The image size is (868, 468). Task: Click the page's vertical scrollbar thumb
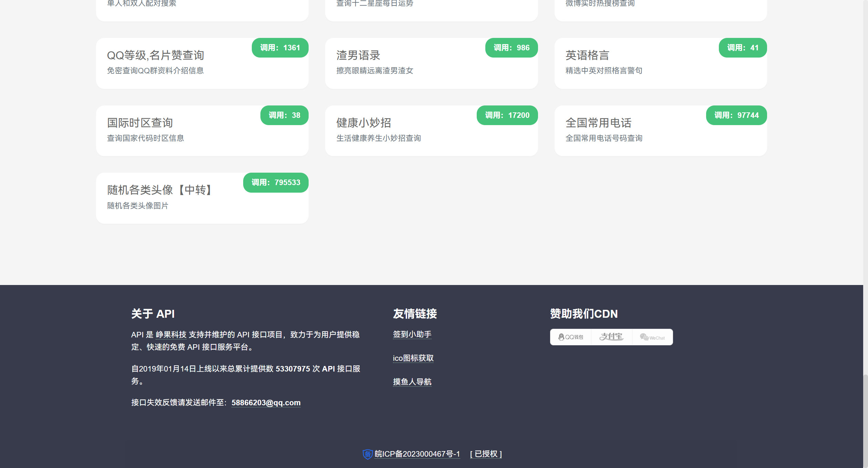click(x=865, y=420)
